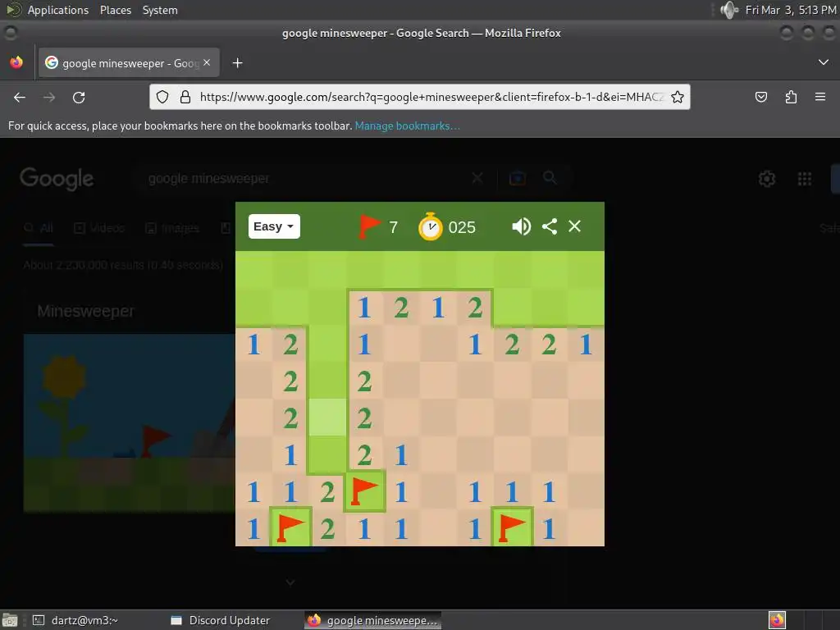The image size is (840, 630).
Task: Open the tracking protection shield panel
Action: coord(162,97)
